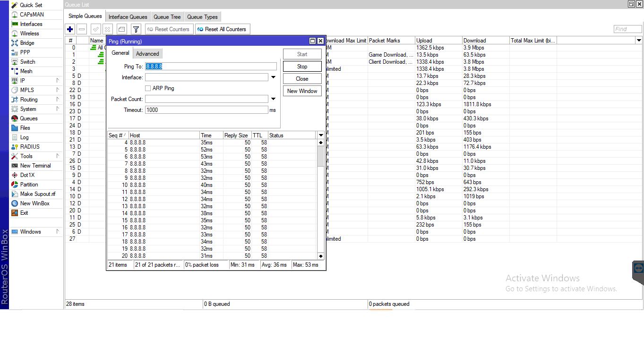Screen dimensions: 644x337
Task: Open Partition from sidebar
Action: 29,185
